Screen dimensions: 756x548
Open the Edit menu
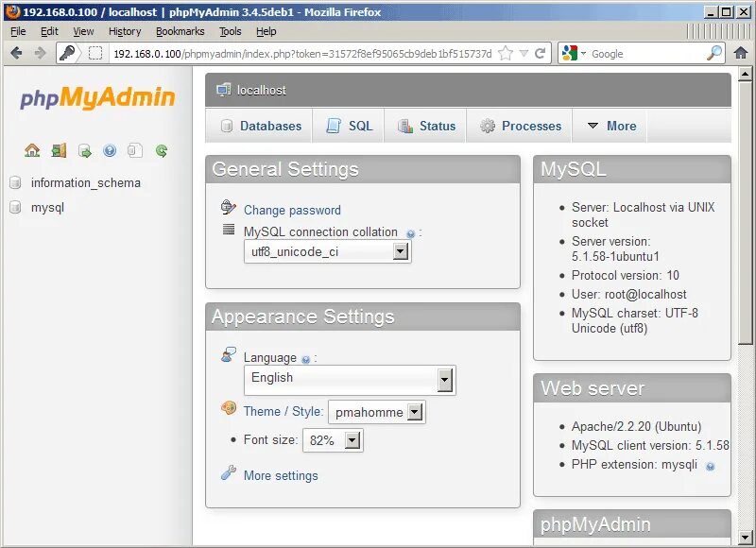point(49,31)
